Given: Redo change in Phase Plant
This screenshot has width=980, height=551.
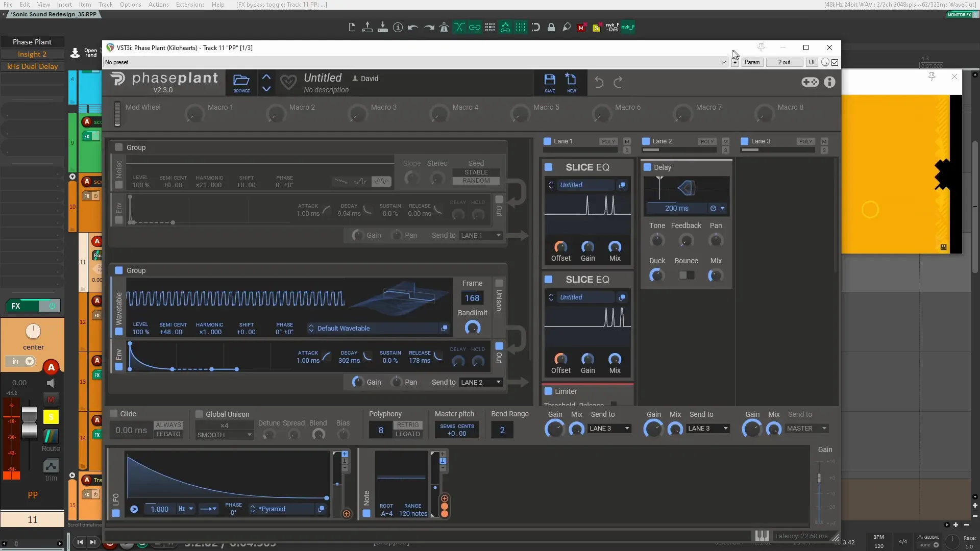Looking at the screenshot, I should (x=618, y=82).
